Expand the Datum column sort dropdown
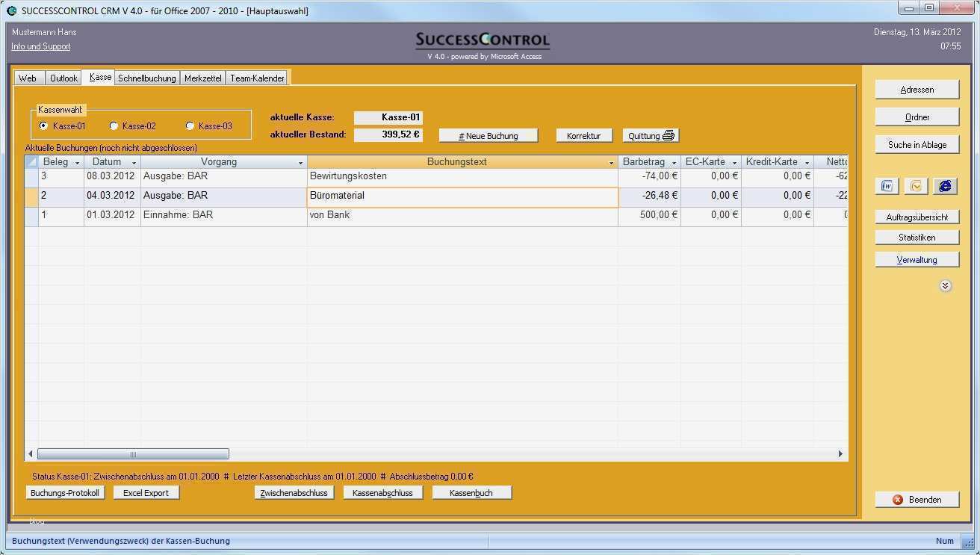 point(132,161)
